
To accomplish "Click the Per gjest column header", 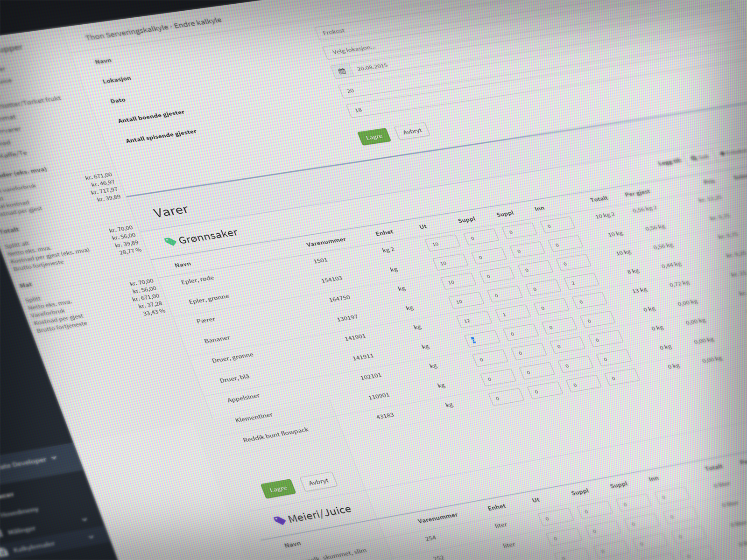I will (637, 193).
